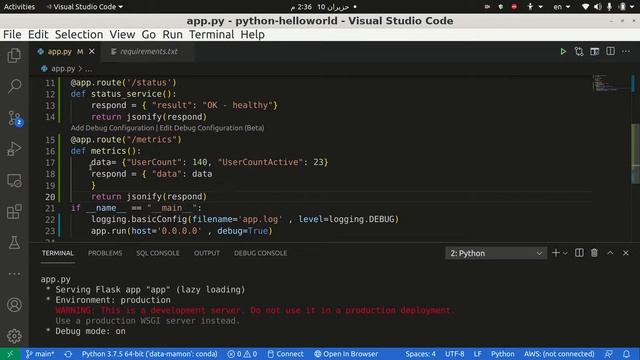Click AWS: (not connected) status item
The image size is (640, 360).
559,354
